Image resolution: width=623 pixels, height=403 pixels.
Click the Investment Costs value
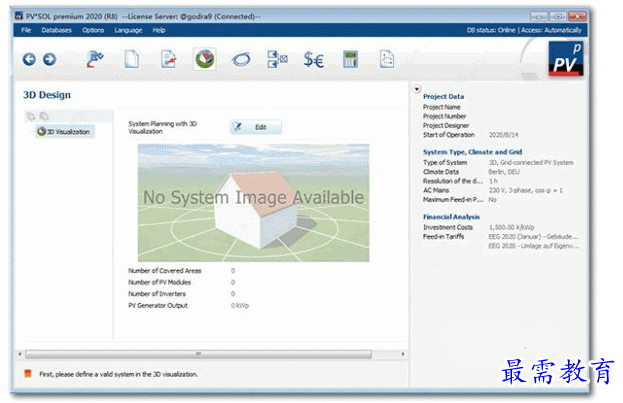tap(511, 227)
